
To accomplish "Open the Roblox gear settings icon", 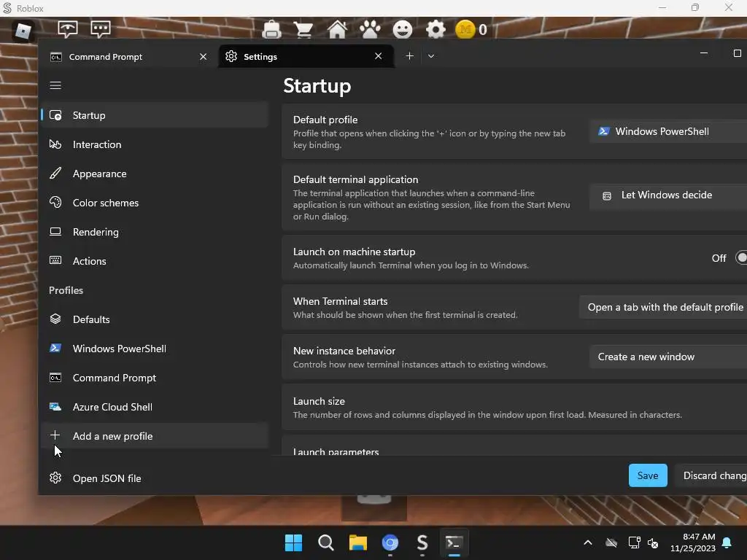I will 436,29.
